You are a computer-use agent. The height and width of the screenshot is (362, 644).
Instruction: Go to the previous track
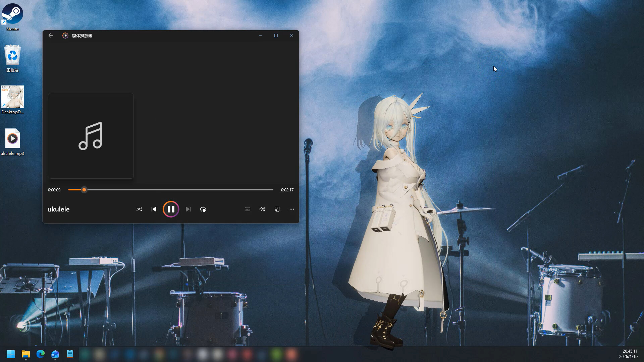click(154, 209)
